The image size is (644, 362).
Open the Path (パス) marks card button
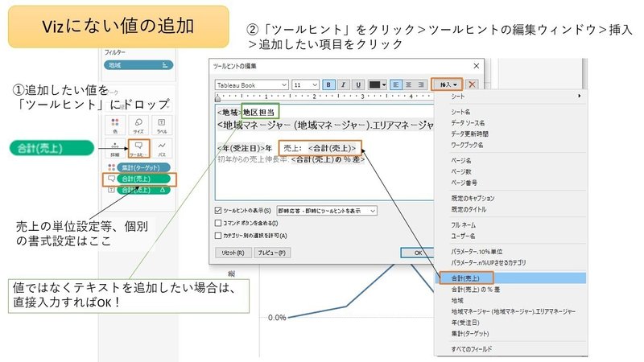click(162, 149)
